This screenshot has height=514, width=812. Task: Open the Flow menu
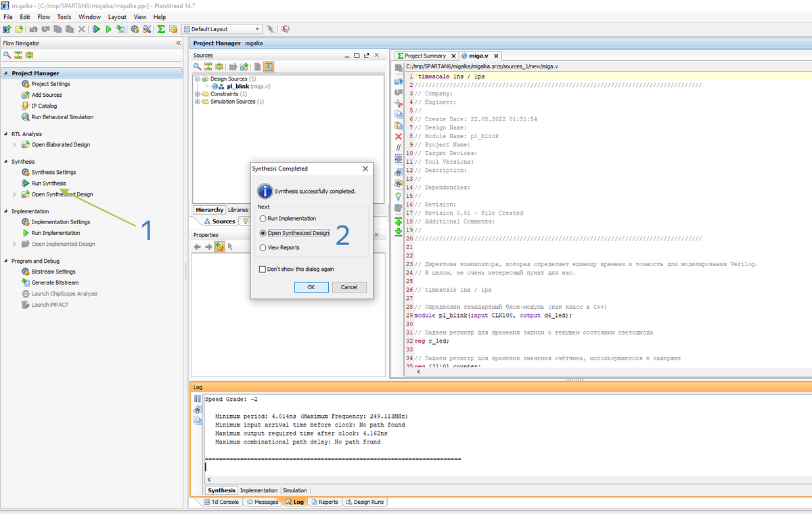click(44, 17)
